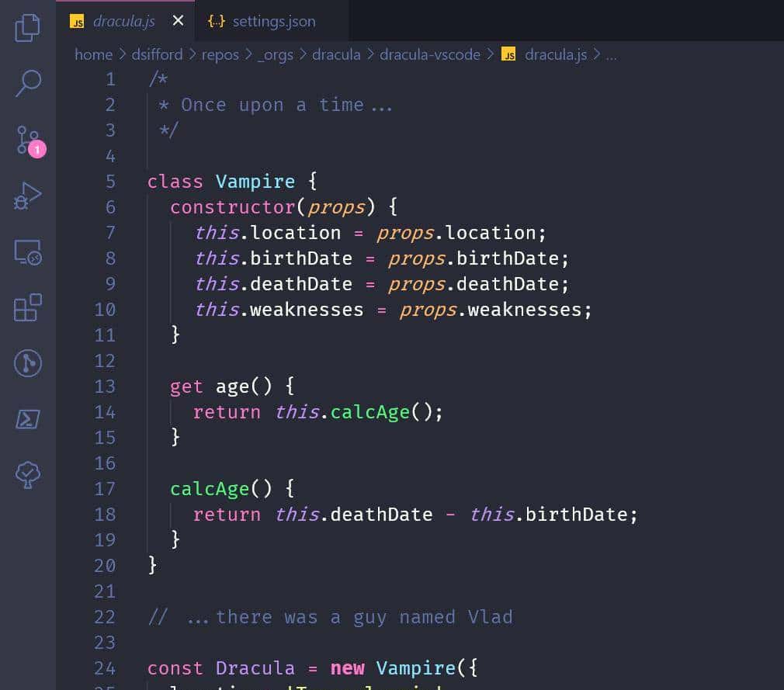784x690 pixels.
Task: Click line number 5 in the gutter
Action: click(110, 181)
